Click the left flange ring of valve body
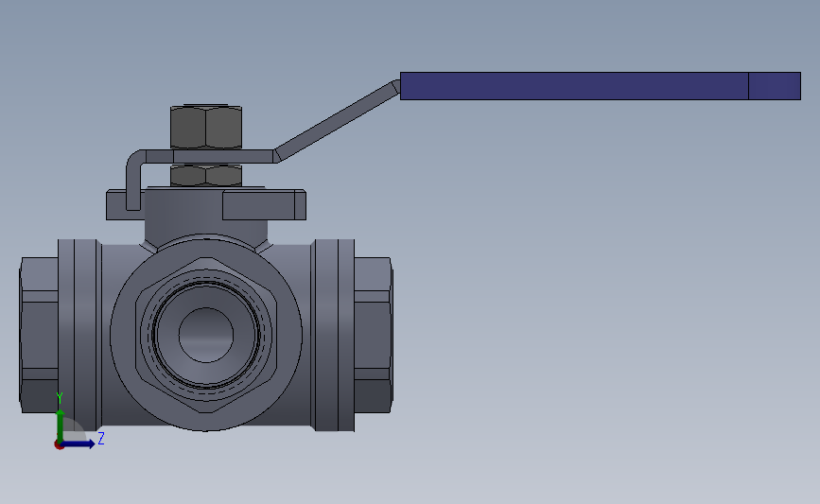Image resolution: width=820 pixels, height=504 pixels. pos(79,335)
